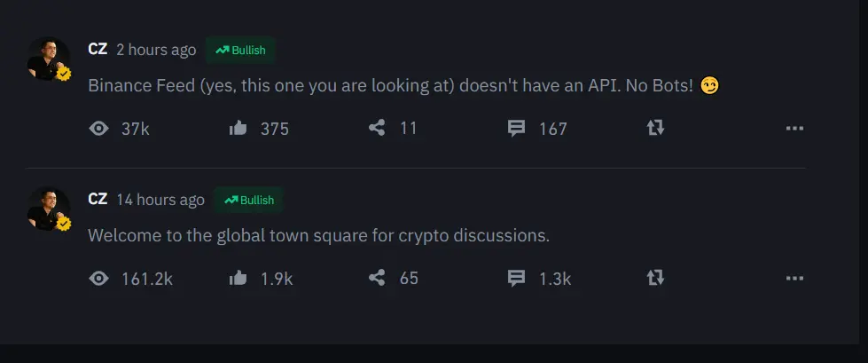Click the Bullish tag on the first post
This screenshot has height=363, width=868.
click(240, 51)
